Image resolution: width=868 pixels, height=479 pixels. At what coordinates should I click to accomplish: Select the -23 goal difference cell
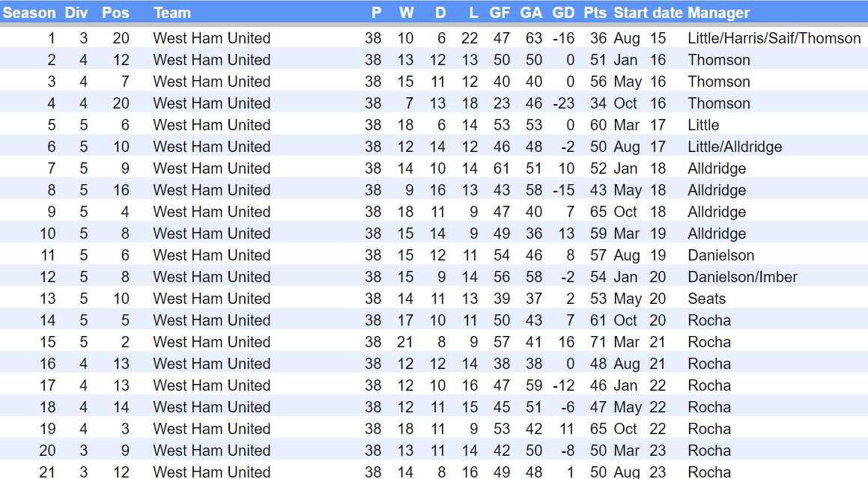click(x=563, y=103)
